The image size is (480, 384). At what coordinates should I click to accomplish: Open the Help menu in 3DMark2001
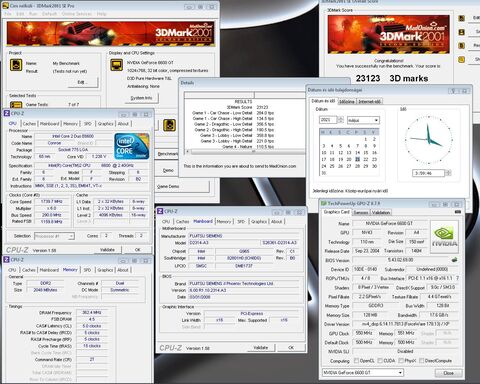[x=101, y=14]
